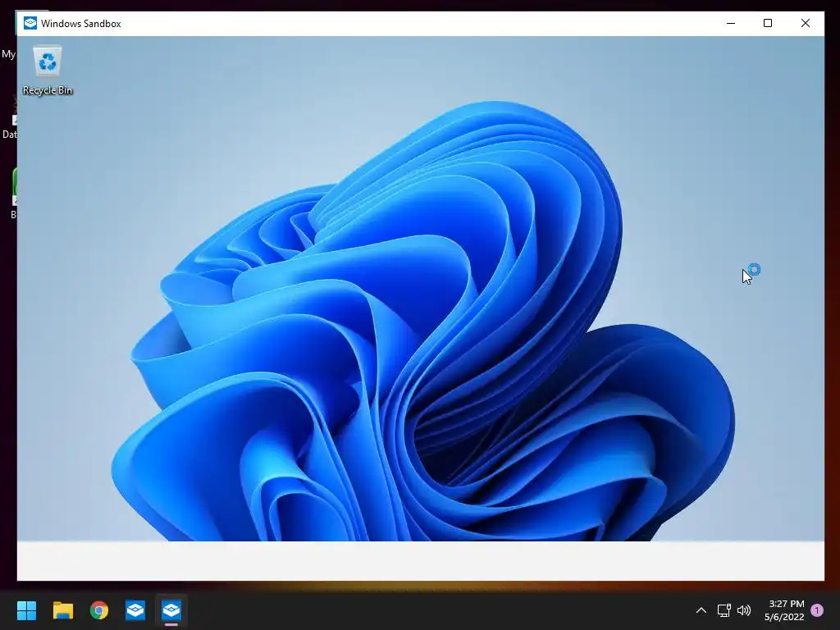
Task: Close the Windows Sandbox window
Action: [x=806, y=23]
